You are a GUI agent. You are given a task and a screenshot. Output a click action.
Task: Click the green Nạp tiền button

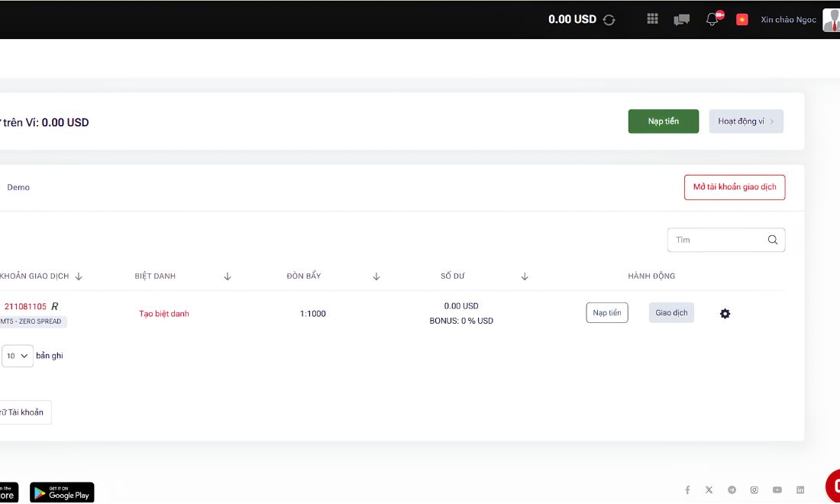pyautogui.click(x=663, y=121)
